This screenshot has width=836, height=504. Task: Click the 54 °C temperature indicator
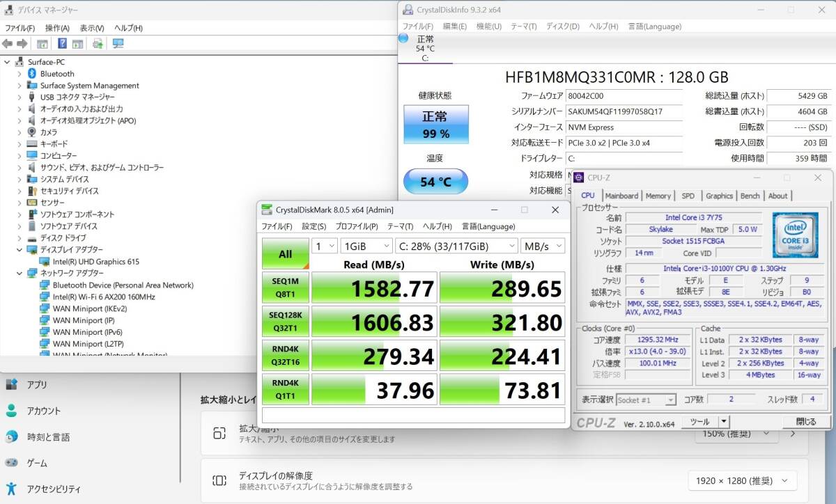point(436,182)
